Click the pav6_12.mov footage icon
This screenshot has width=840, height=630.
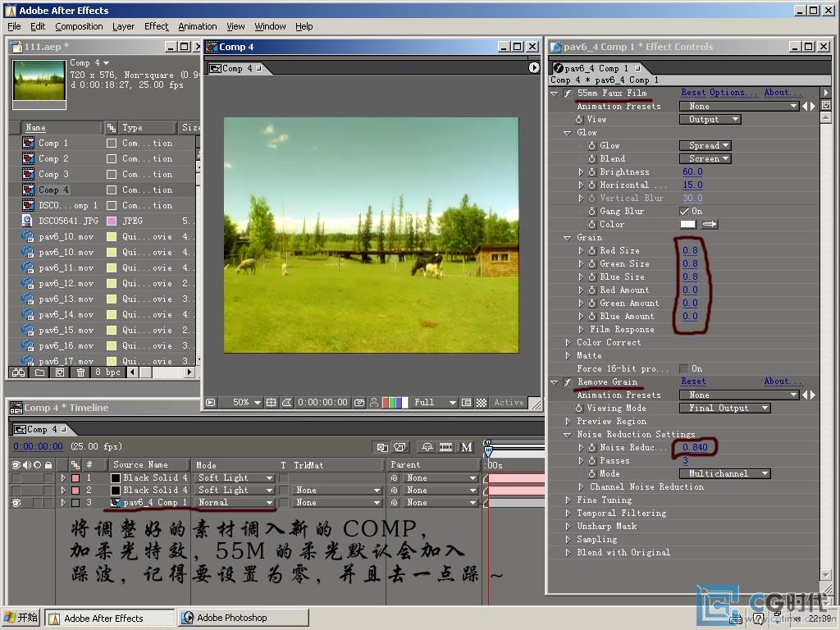pos(27,283)
